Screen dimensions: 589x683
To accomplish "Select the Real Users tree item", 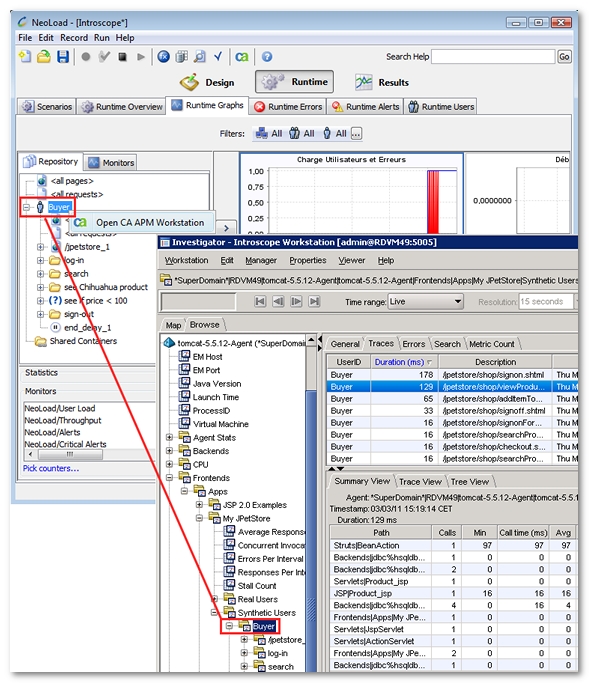I will (x=257, y=599).
